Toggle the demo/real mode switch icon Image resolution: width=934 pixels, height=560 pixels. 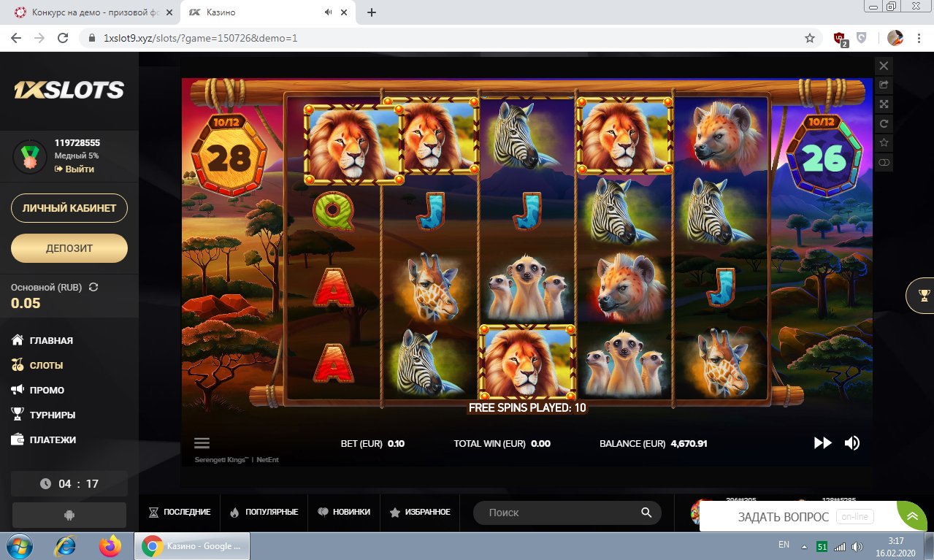(884, 162)
